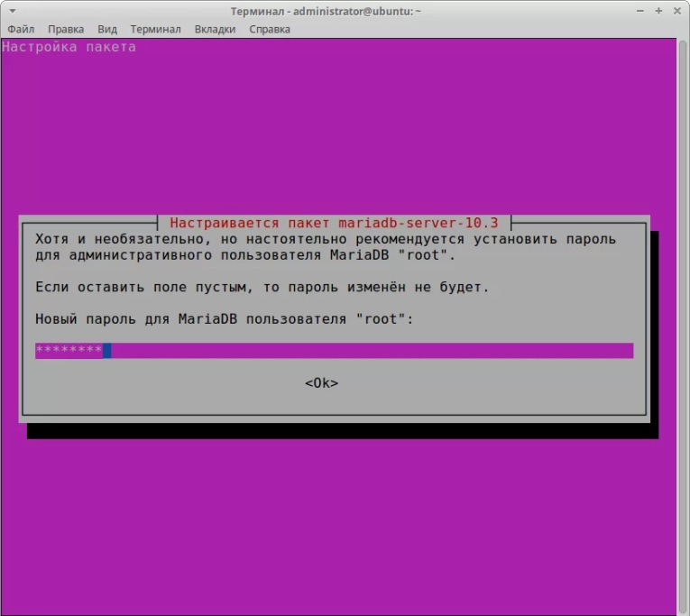The height and width of the screenshot is (616, 690).
Task: Click the line beginning 'Хотя и необязательно'
Action: click(x=326, y=239)
